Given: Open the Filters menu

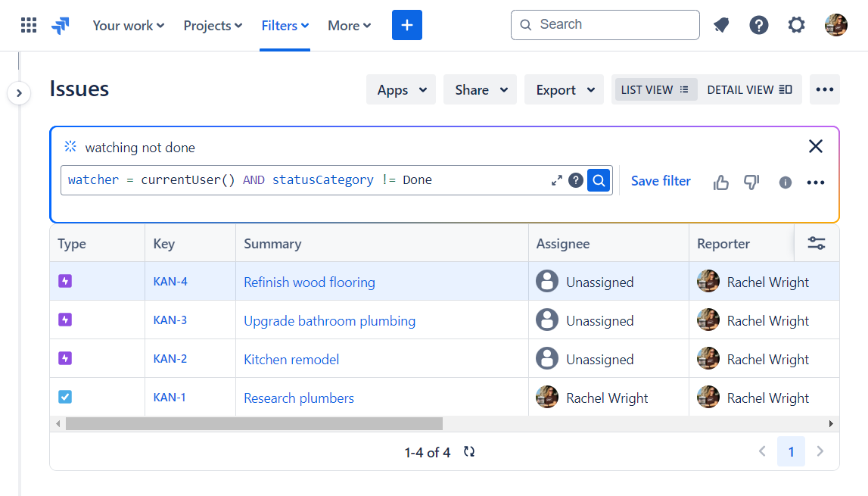Looking at the screenshot, I should pos(285,25).
